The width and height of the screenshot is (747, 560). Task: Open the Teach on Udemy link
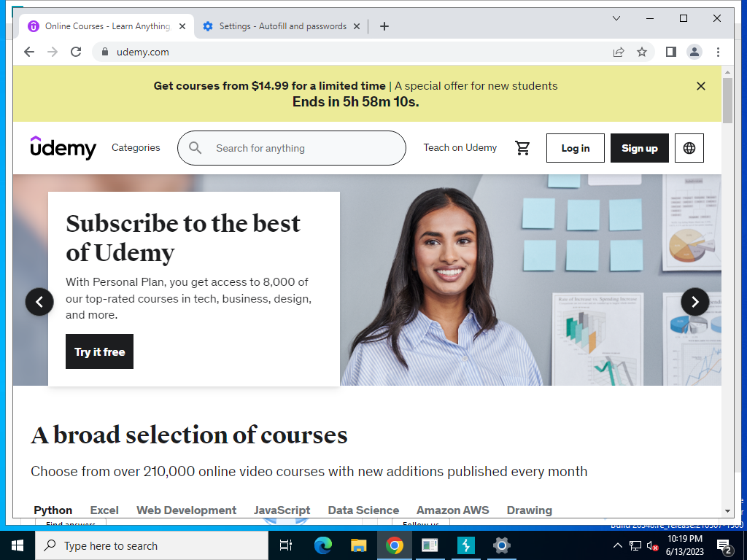tap(460, 147)
